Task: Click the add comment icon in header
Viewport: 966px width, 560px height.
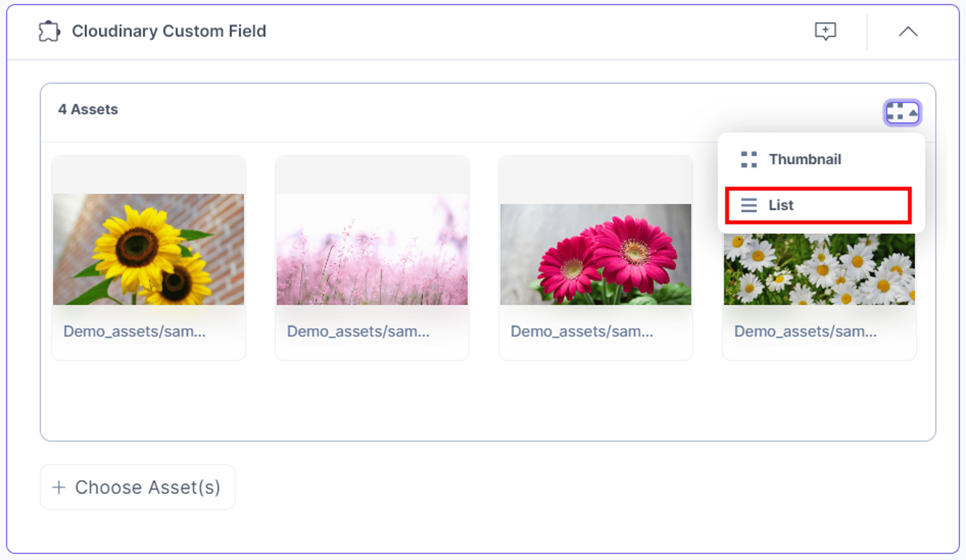Action: click(825, 31)
